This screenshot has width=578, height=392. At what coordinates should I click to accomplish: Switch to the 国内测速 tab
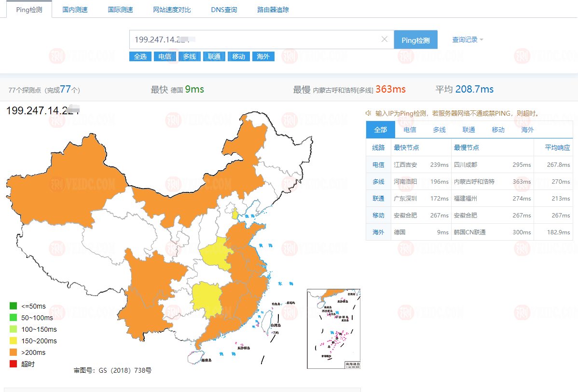75,9
